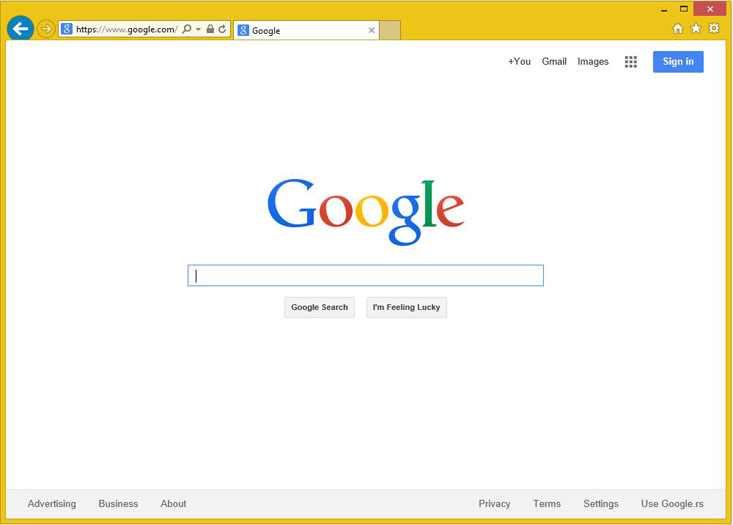The image size is (733, 525).
Task: Open a new tab
Action: click(390, 30)
